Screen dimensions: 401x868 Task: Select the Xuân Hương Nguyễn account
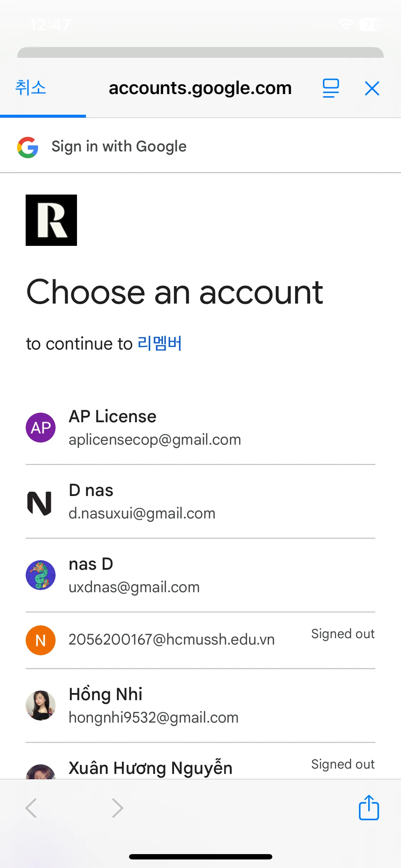(150, 768)
